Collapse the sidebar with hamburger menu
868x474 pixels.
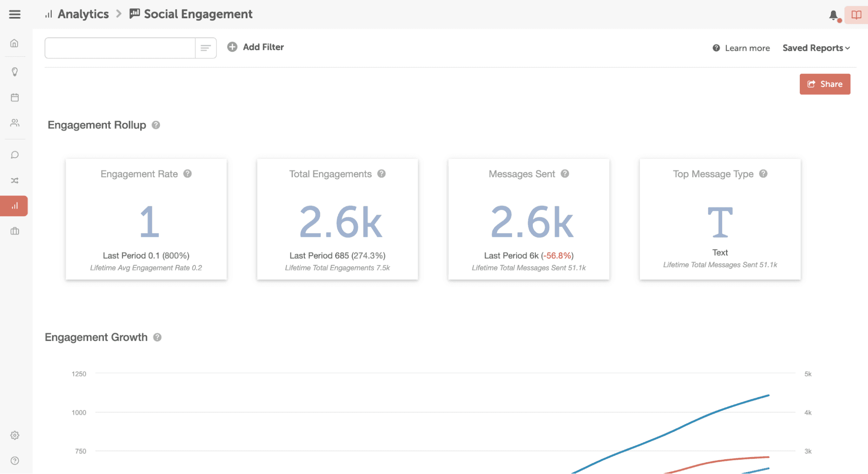click(x=14, y=14)
